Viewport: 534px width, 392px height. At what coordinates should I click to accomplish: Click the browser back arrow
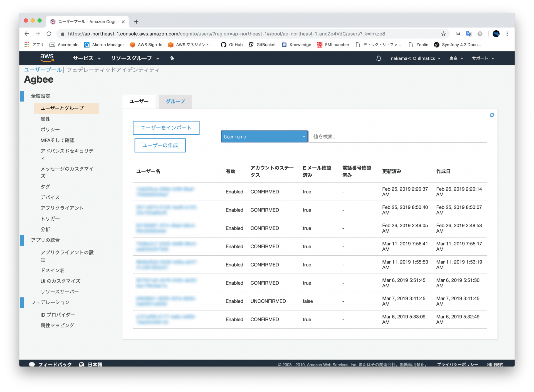27,34
